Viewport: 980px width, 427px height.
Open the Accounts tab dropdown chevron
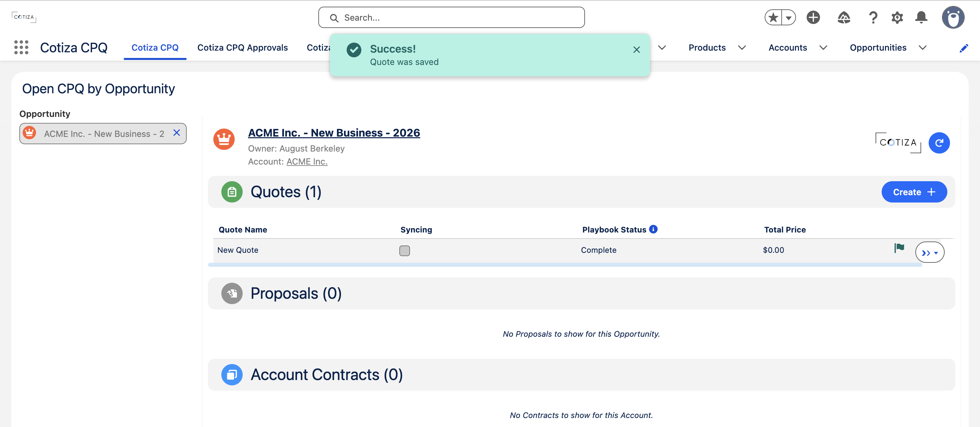pos(823,48)
